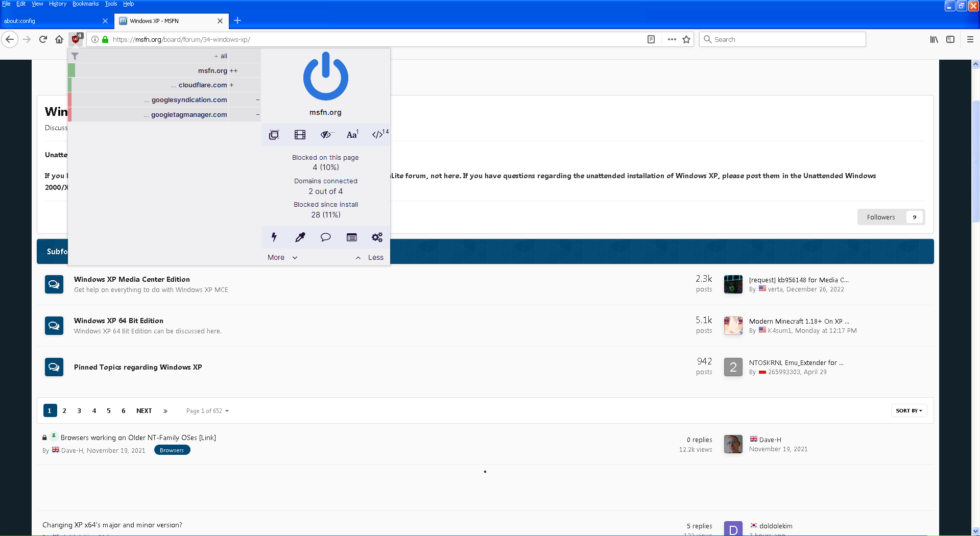Open the Firefox hamburger menu
This screenshot has width=980, height=536.
[970, 39]
